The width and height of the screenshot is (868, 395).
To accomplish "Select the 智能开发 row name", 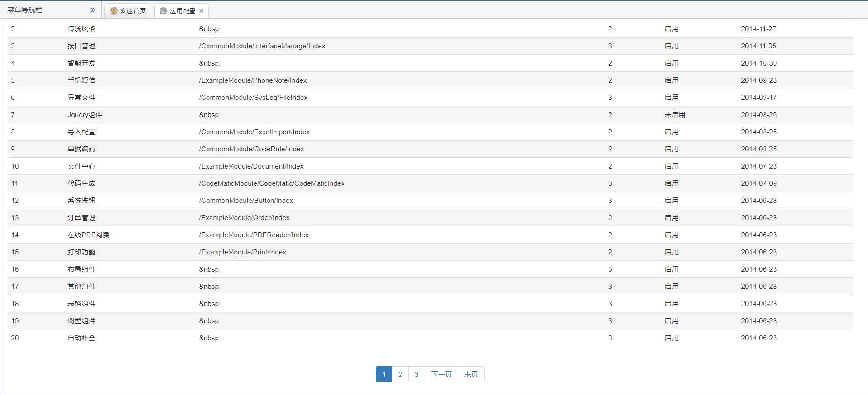I will (x=81, y=63).
